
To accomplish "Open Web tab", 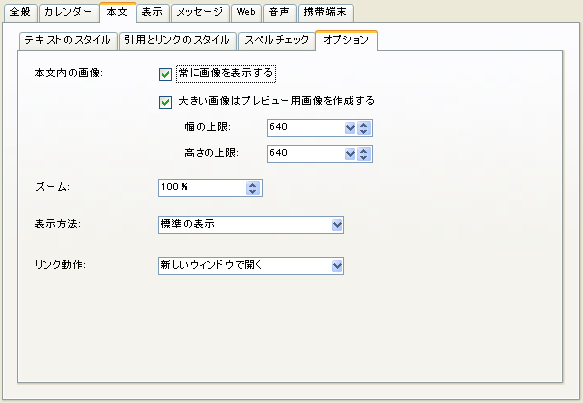I will (246, 13).
